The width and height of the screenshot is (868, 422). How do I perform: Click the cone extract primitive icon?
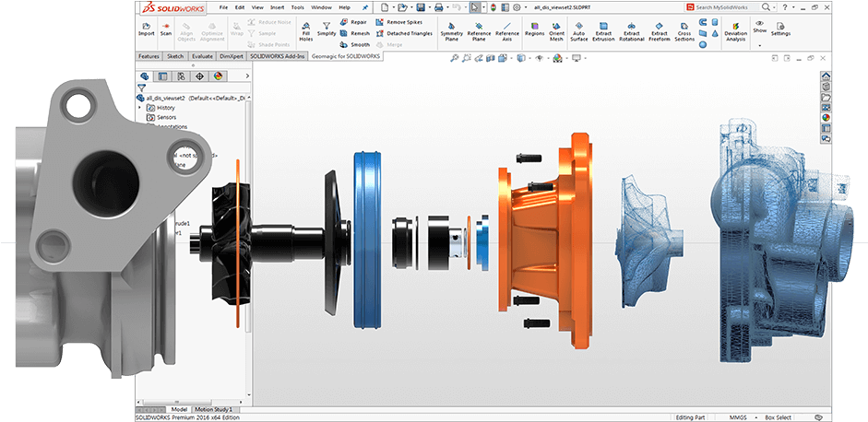pyautogui.click(x=715, y=34)
